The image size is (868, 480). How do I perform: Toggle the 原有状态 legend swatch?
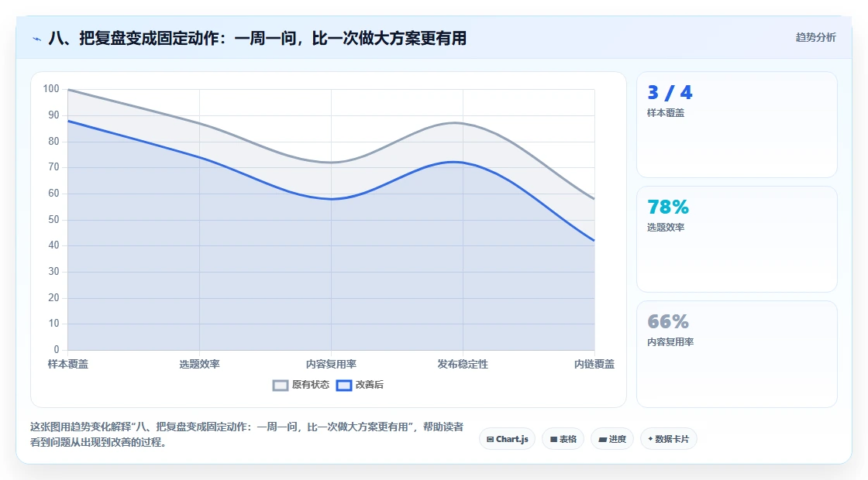coord(281,386)
